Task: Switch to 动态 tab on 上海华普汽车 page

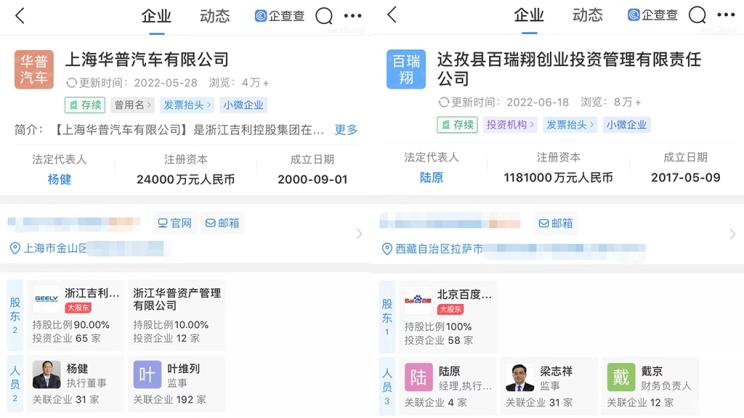Action: pyautogui.click(x=214, y=16)
